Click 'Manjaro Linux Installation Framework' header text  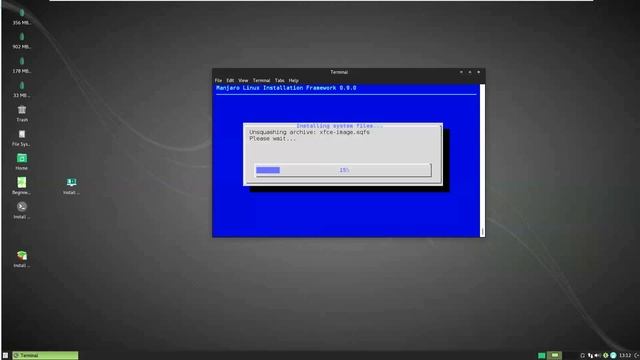coord(286,88)
